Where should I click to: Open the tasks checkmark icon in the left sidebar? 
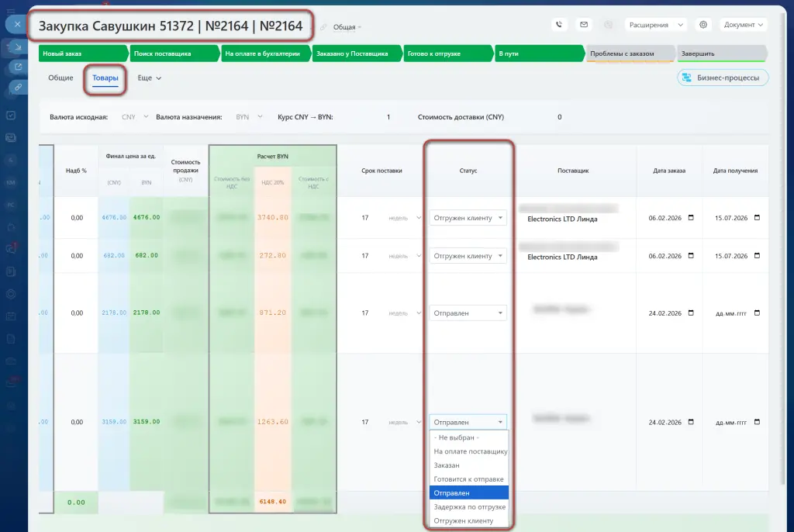(11, 115)
